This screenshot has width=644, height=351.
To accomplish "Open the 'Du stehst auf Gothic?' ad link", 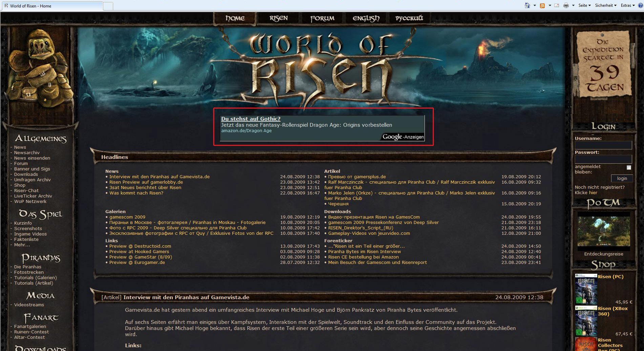I will (251, 119).
